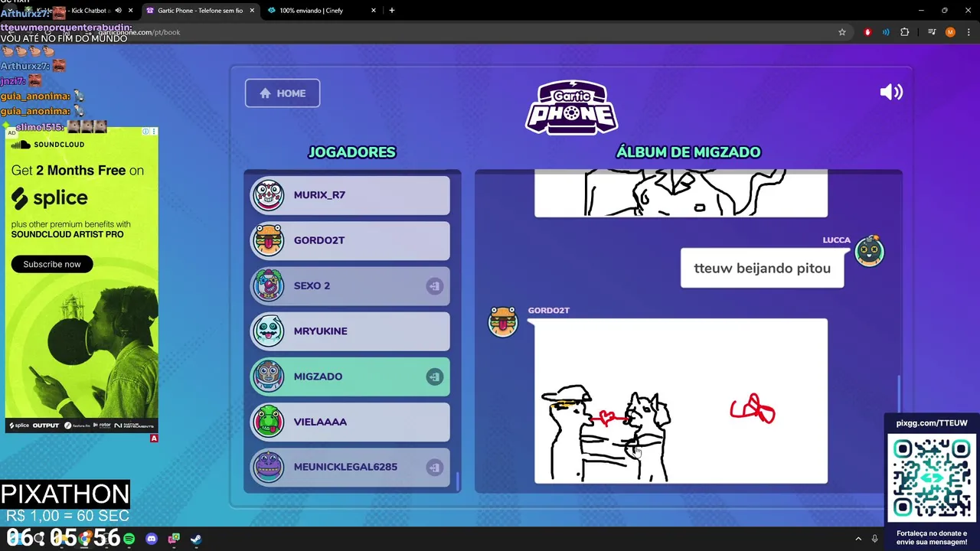The width and height of the screenshot is (980, 551).
Task: Click Subscribe now on the Splice ad
Action: coord(52,264)
